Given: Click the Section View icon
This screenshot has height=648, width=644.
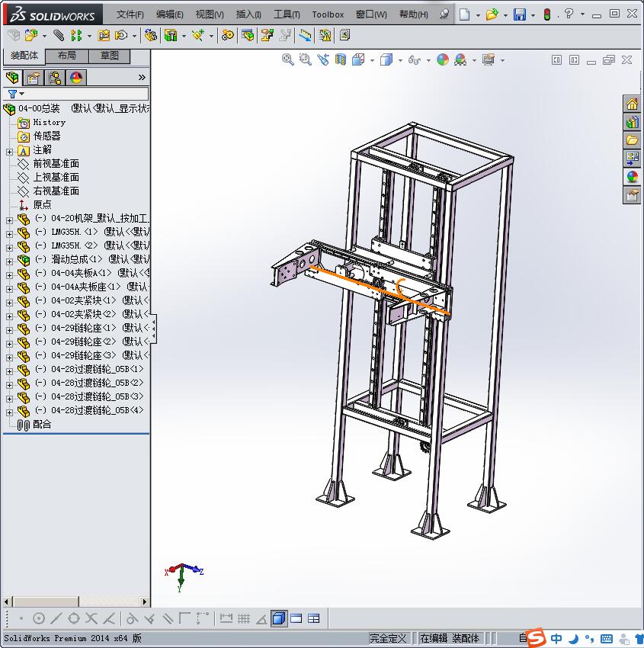Looking at the screenshot, I should [341, 60].
